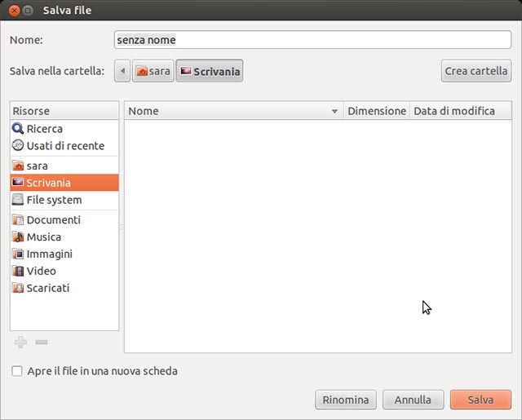Click the Nome filename text field
This screenshot has width=522, height=420.
[x=312, y=39]
